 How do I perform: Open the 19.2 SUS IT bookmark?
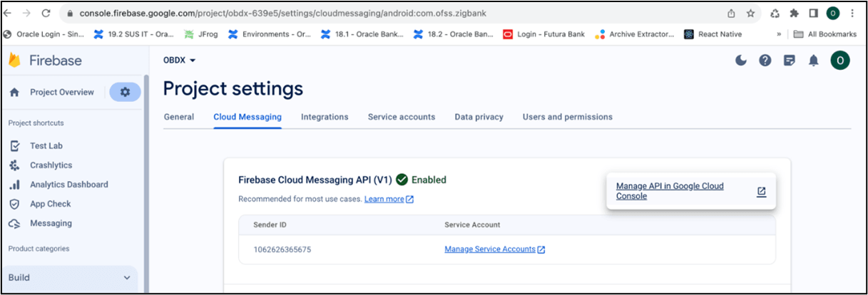click(134, 33)
